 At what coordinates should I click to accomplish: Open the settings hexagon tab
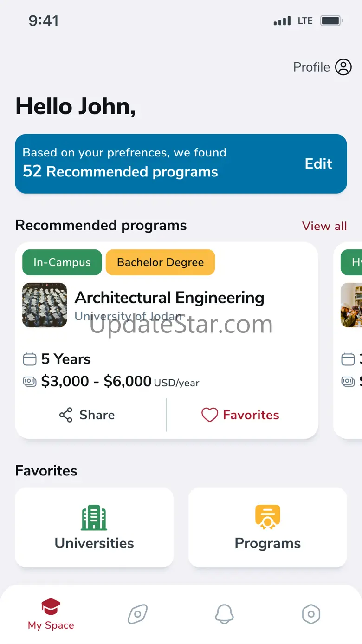tap(311, 614)
